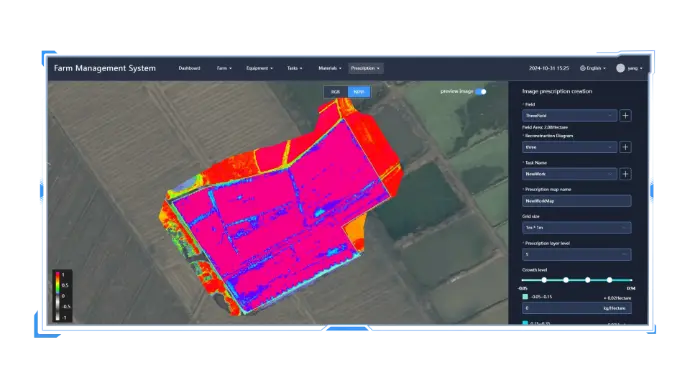Click the Farm Management System title
This screenshot has height=388, width=690.
105,68
